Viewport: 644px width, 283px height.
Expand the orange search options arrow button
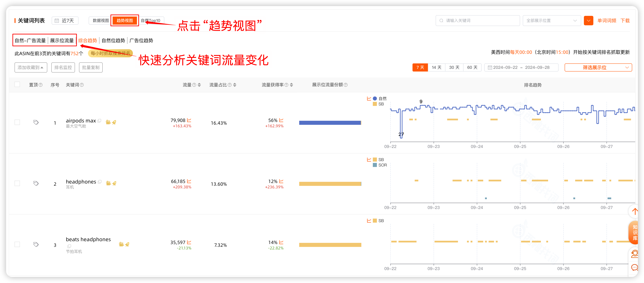[588, 20]
